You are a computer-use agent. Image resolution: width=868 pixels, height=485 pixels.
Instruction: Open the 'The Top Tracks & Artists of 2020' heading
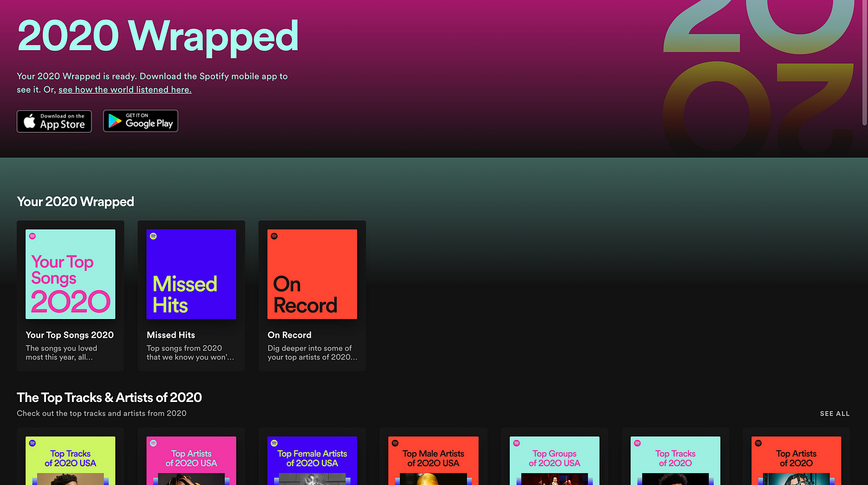click(x=109, y=398)
